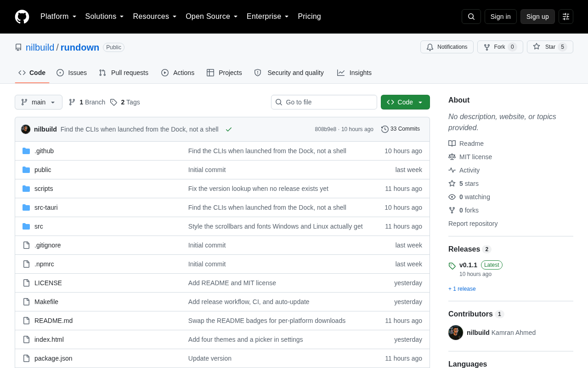The height and width of the screenshot is (368, 588).
Task: Click the Readme book icon
Action: coord(452,144)
